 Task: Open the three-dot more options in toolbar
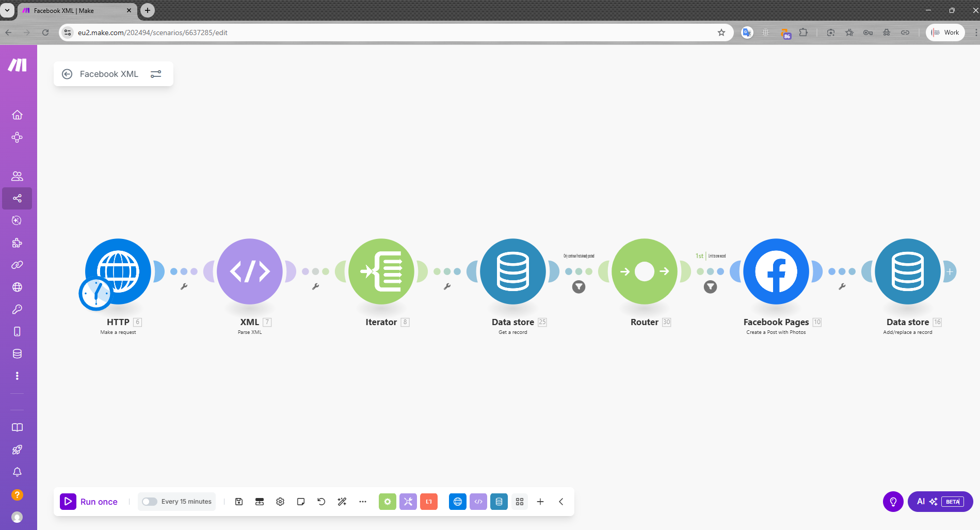pyautogui.click(x=363, y=502)
